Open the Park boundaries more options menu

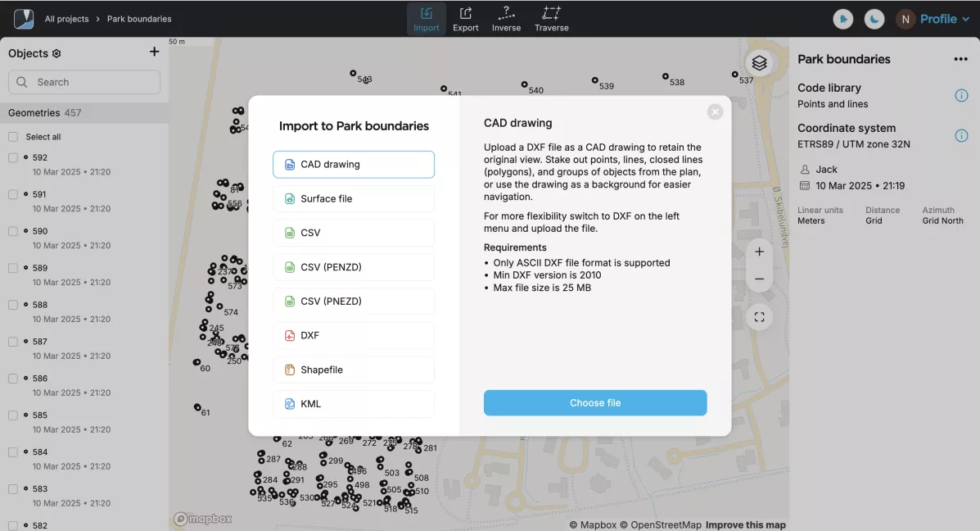[960, 60]
